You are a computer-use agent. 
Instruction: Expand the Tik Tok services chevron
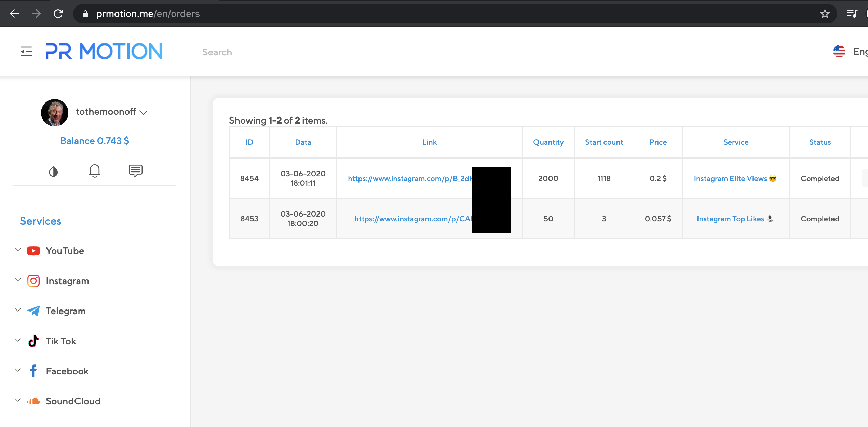click(x=18, y=340)
